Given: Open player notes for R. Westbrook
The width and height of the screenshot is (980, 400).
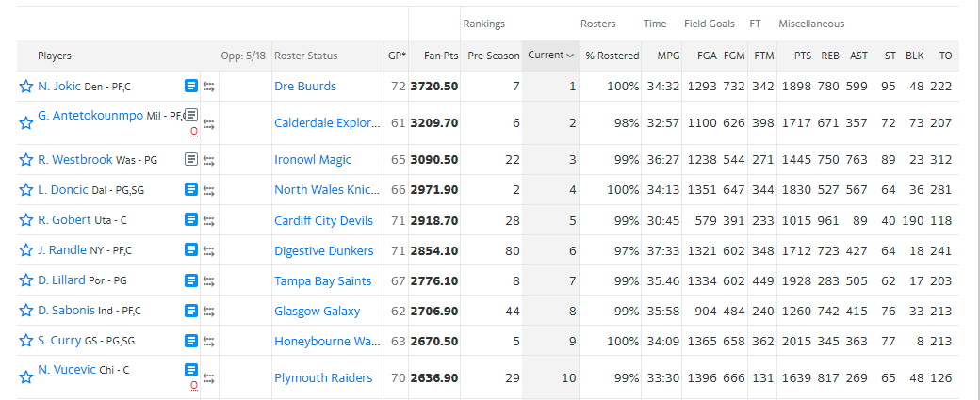Looking at the screenshot, I should [x=191, y=159].
